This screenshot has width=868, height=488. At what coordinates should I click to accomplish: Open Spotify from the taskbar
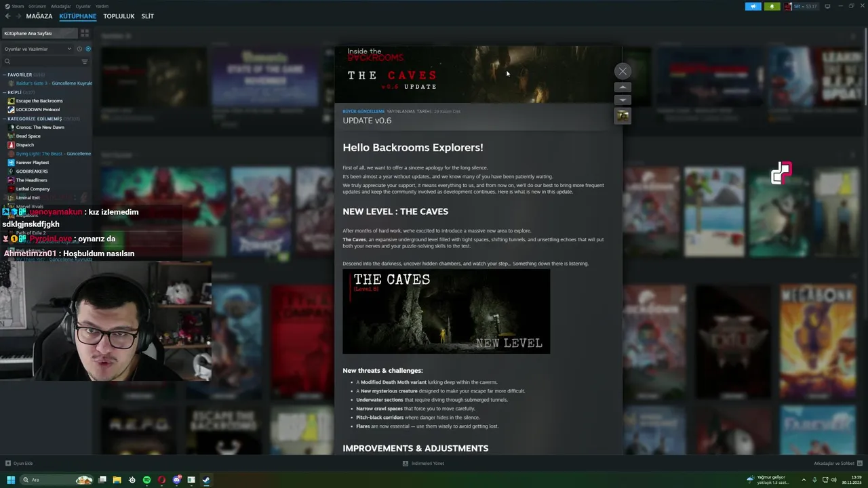pos(146,480)
